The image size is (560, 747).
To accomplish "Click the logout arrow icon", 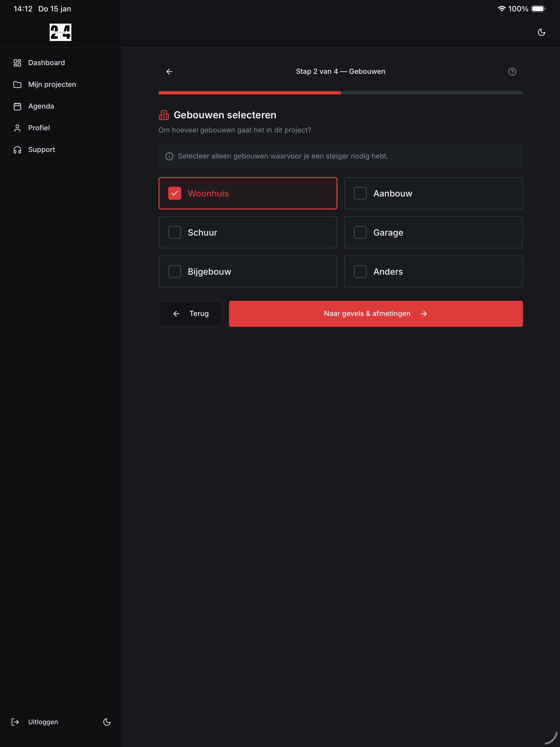I will [15, 722].
